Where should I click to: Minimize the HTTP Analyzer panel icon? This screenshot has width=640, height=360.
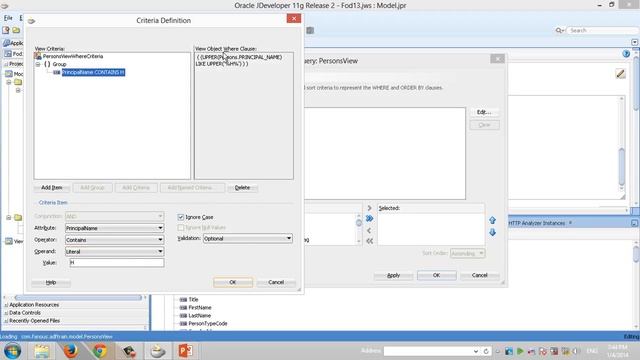[x=634, y=223]
